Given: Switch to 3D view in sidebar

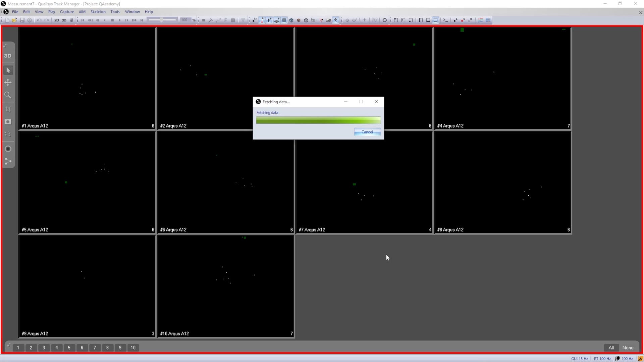Looking at the screenshot, I should click(8, 56).
